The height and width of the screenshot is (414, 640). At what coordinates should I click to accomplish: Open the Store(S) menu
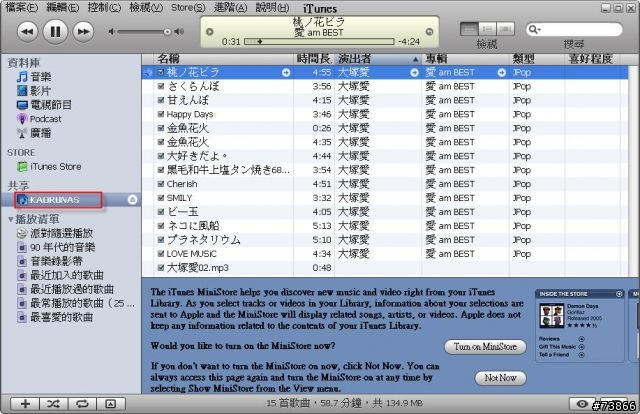(x=188, y=7)
